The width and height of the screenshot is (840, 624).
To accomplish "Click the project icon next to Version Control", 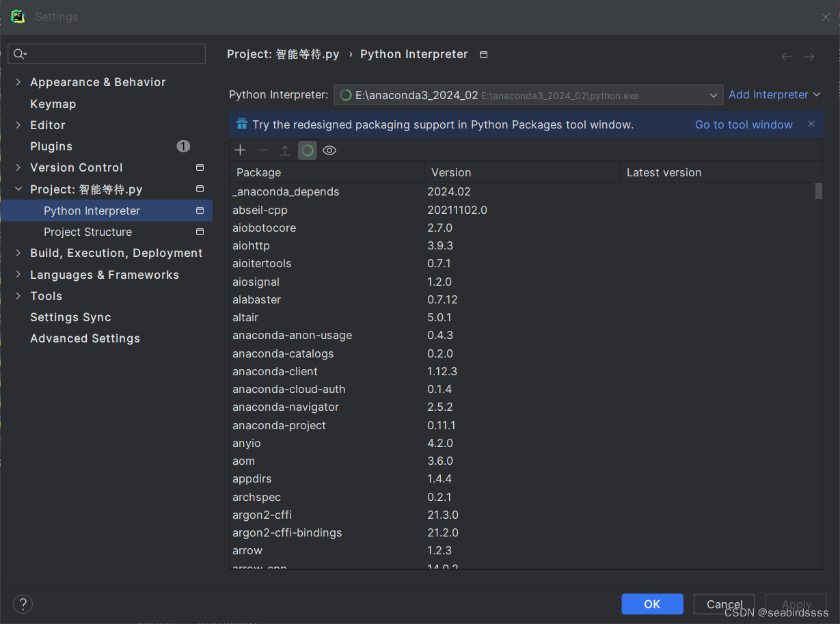I will point(200,167).
